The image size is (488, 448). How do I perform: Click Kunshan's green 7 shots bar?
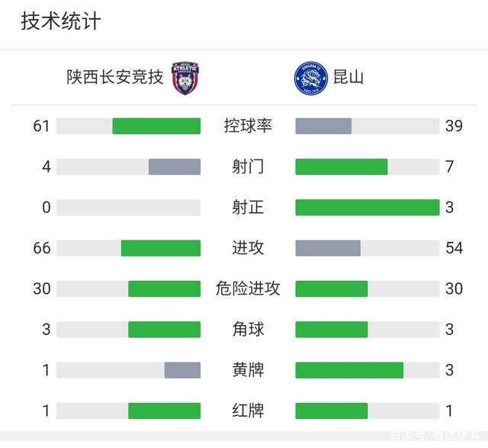342,166
